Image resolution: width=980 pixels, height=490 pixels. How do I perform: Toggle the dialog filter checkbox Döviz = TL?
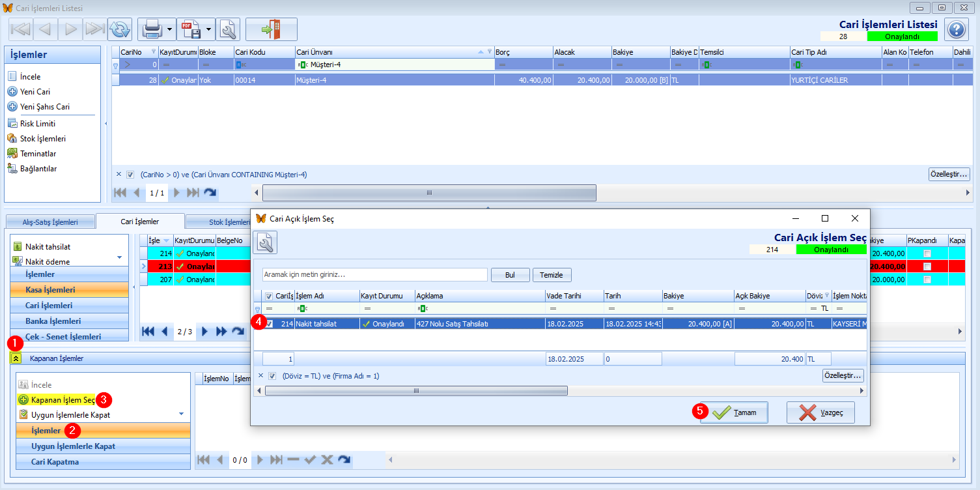(272, 376)
